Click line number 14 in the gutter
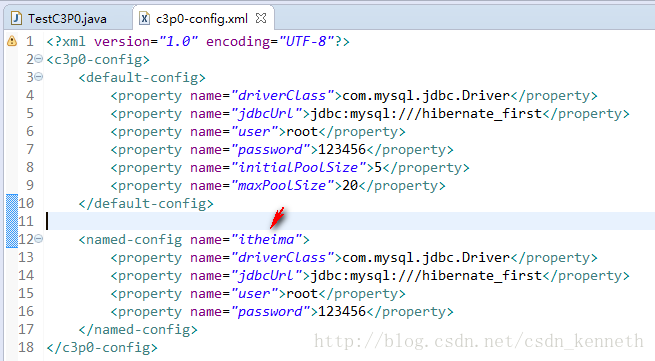655x361 pixels. (x=26, y=275)
